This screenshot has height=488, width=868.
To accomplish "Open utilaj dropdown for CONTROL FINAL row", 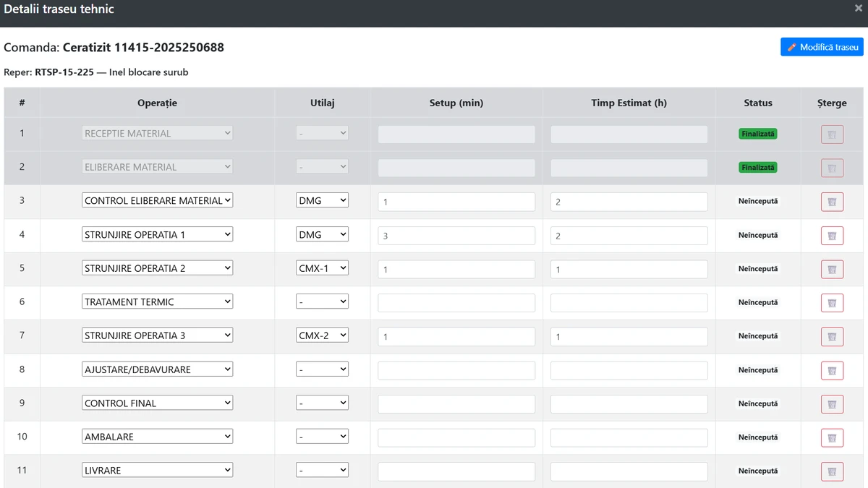I will tap(322, 403).
